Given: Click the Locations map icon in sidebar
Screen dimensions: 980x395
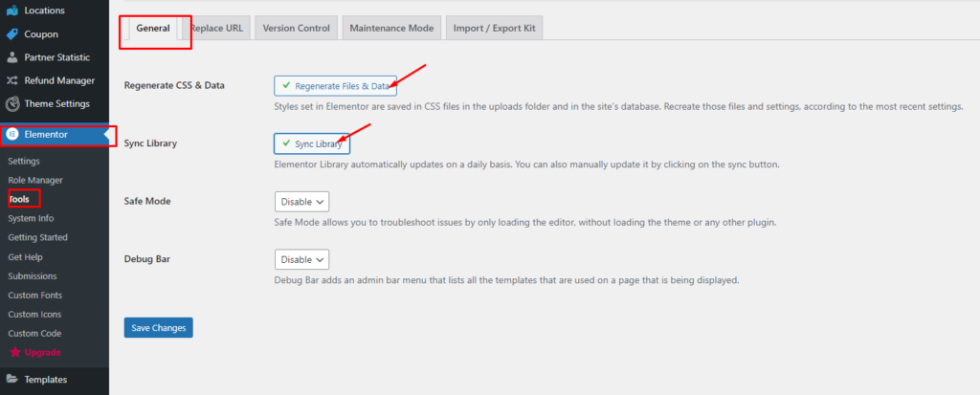Looking at the screenshot, I should point(12,11).
